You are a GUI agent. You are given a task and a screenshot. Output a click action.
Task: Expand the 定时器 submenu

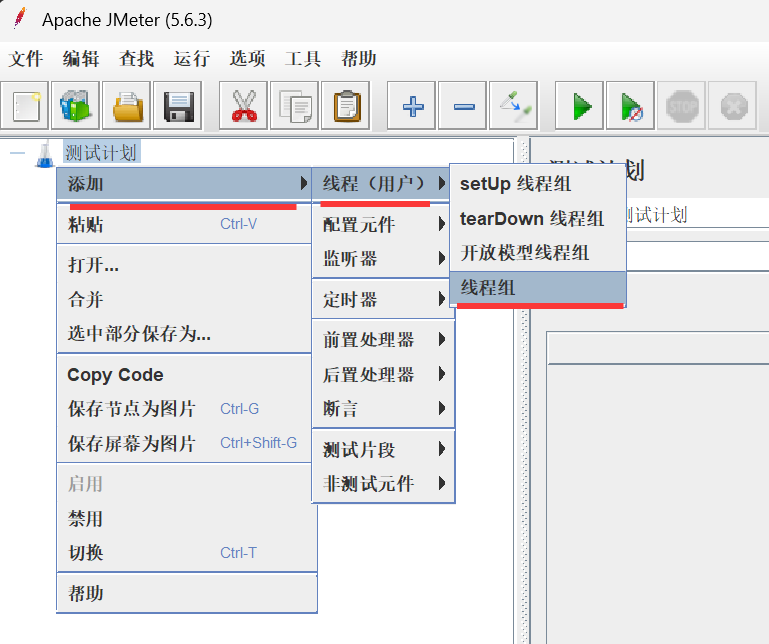point(384,299)
